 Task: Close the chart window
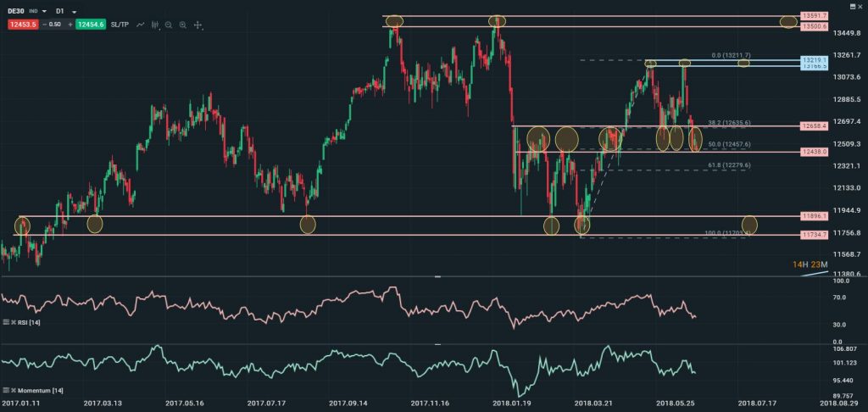pos(860,7)
